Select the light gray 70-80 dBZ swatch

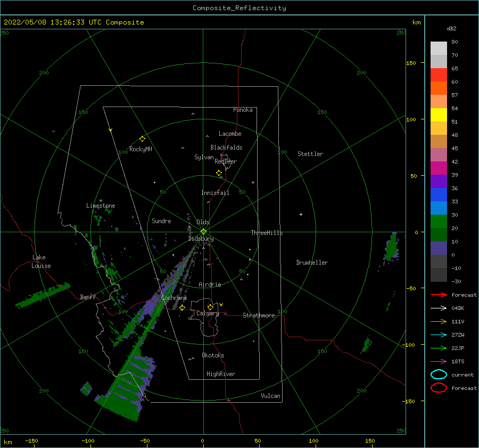[x=439, y=48]
